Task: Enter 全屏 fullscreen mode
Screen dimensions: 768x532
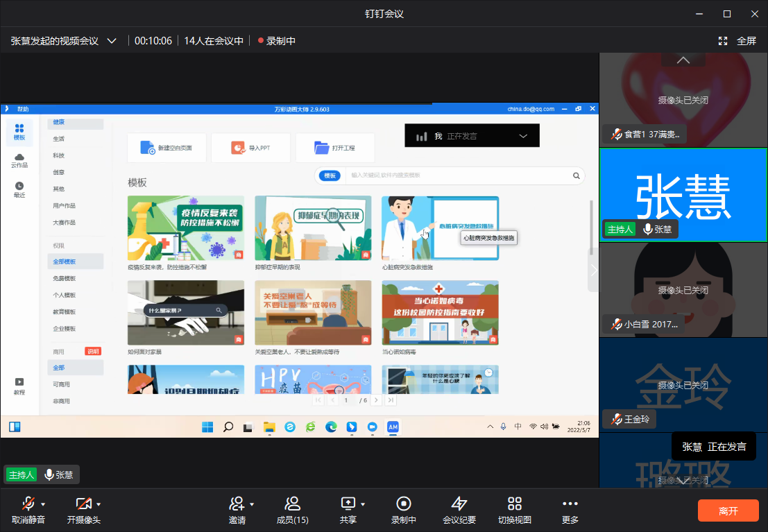Action: tap(737, 41)
